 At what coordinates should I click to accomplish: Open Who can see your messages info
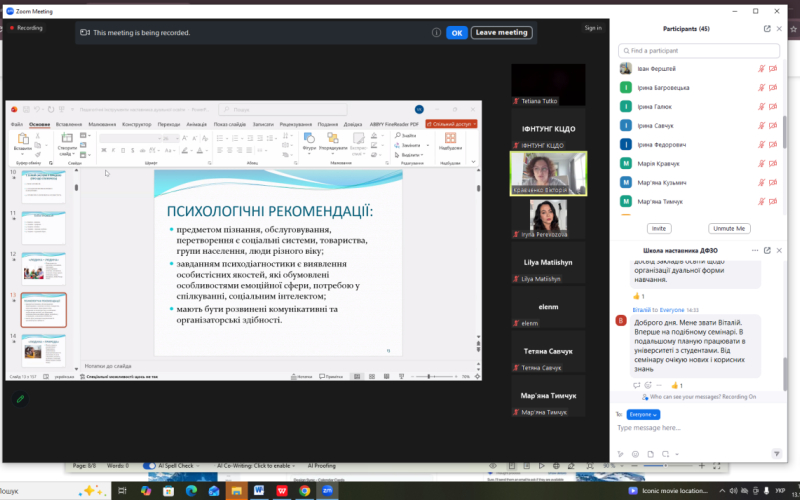coord(698,396)
